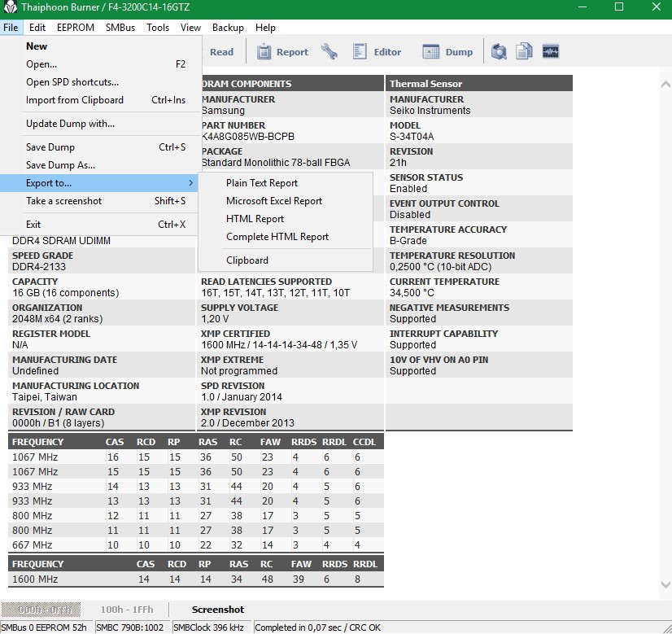The height and width of the screenshot is (634, 672).
Task: Open the EEPROM menu
Action: click(76, 28)
